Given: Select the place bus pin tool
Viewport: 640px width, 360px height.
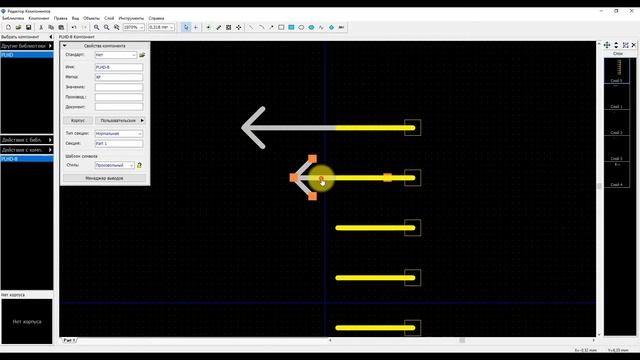Looking at the screenshot, I should click(219, 27).
